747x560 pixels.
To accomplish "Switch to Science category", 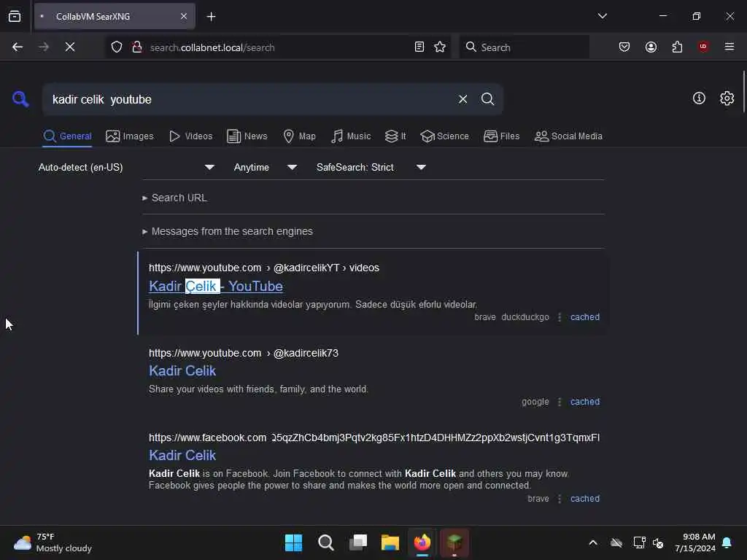I will coord(445,136).
